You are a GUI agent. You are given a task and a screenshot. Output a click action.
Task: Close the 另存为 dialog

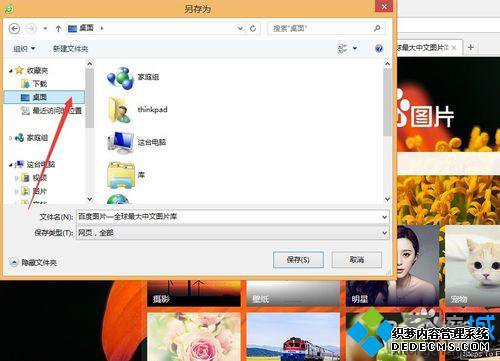tap(384, 6)
